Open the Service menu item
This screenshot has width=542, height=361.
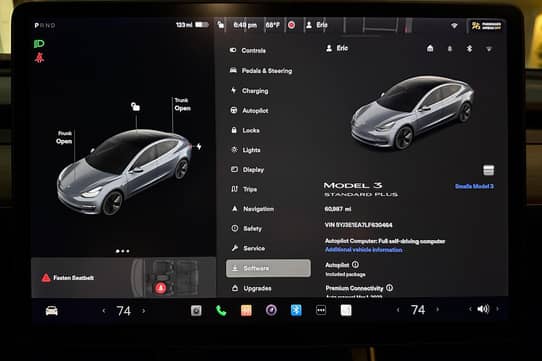[248, 248]
